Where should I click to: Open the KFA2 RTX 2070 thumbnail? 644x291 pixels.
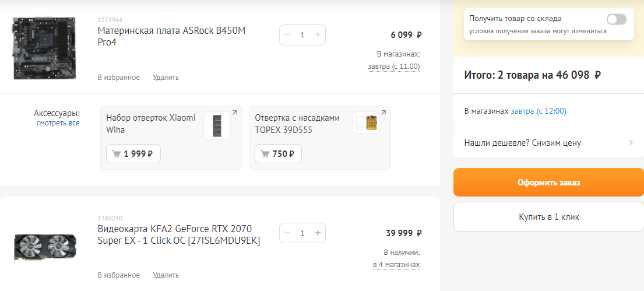click(45, 247)
